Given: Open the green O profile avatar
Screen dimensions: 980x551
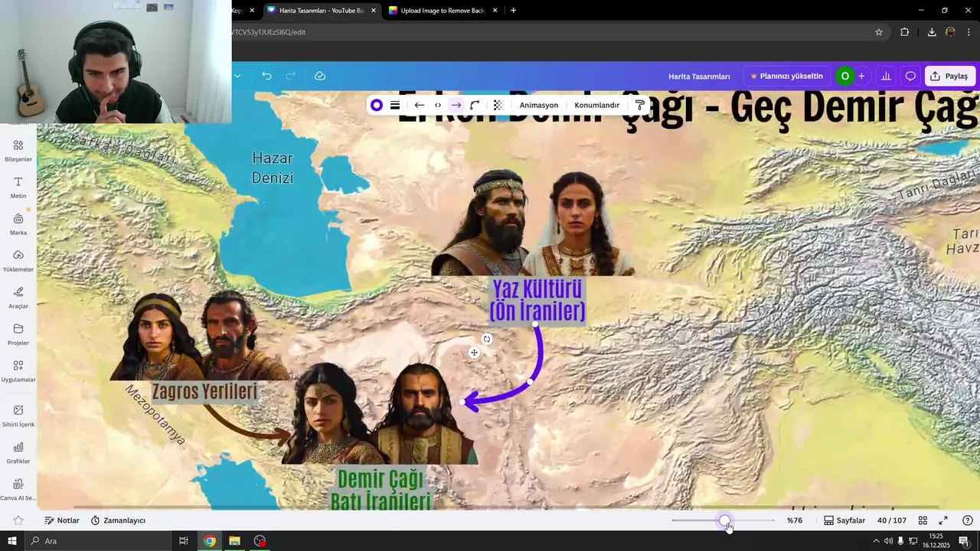Looking at the screenshot, I should coord(844,77).
